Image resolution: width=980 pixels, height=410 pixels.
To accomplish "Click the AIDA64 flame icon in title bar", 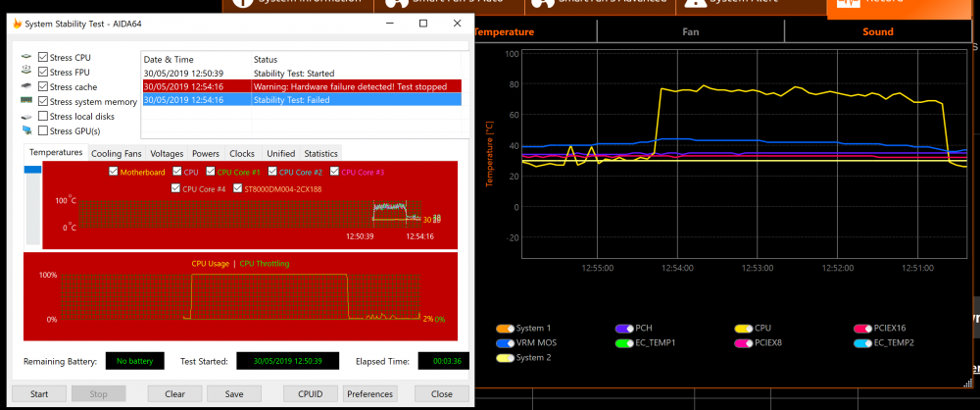I will (17, 24).
